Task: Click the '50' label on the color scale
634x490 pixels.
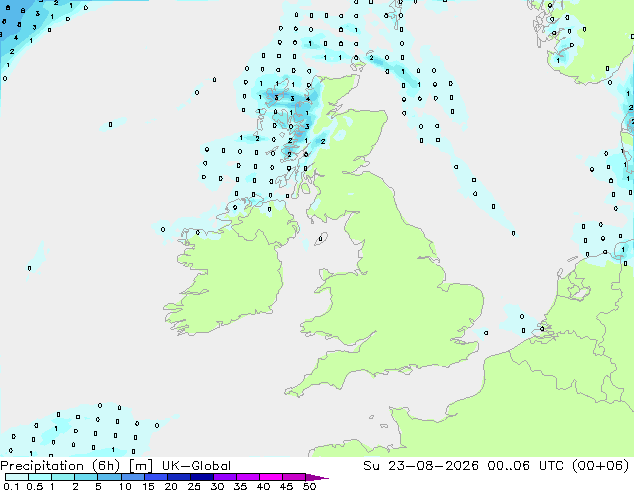Action: pos(309,486)
